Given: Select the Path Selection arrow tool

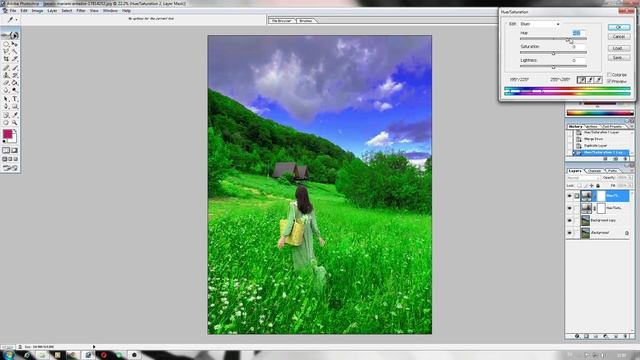Looking at the screenshot, I should click(6, 99).
